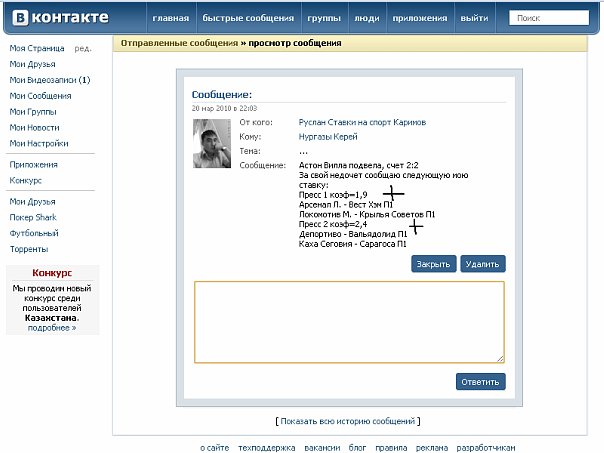604x453 pixels.
Task: Click the ред. link beside Моя Страница
Action: tap(83, 48)
